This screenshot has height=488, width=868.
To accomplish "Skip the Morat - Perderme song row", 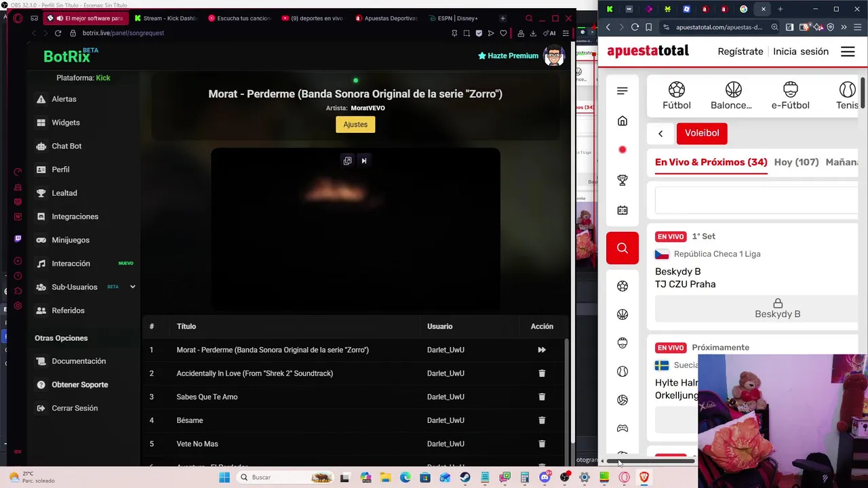I will (x=542, y=350).
